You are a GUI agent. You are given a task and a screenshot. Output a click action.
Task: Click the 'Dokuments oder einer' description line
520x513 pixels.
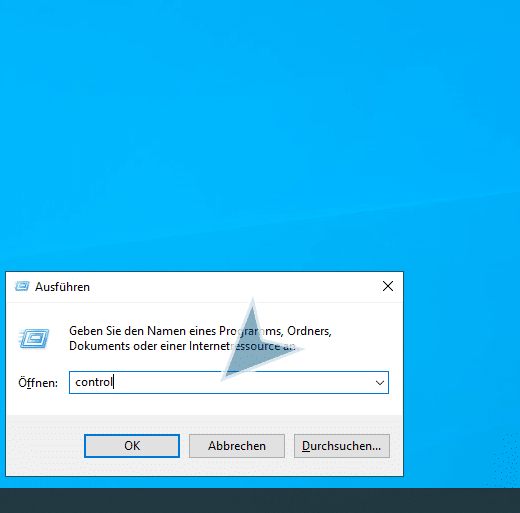[x=182, y=346]
